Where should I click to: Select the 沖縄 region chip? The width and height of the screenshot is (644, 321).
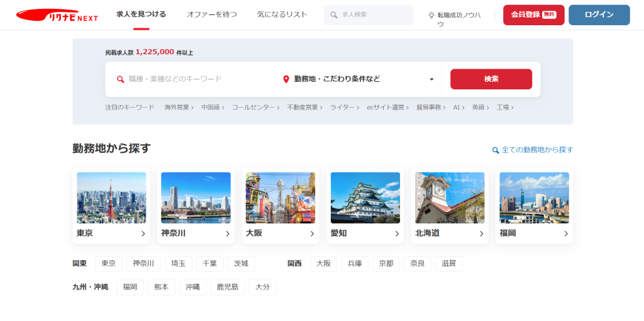pos(192,287)
